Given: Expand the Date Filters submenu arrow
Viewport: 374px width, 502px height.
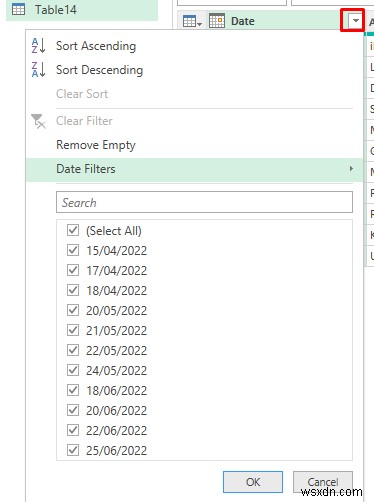Looking at the screenshot, I should click(351, 169).
